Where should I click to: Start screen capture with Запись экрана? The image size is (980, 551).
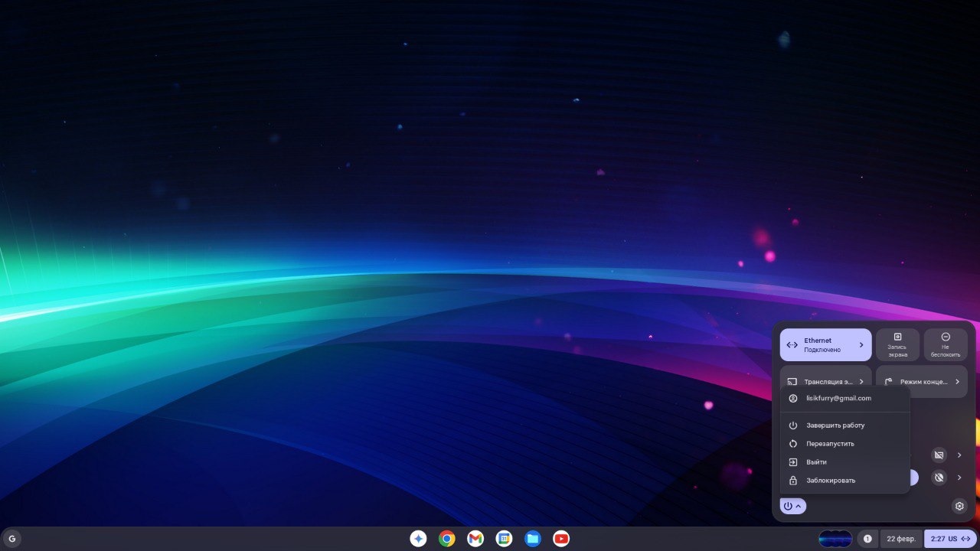pos(897,345)
